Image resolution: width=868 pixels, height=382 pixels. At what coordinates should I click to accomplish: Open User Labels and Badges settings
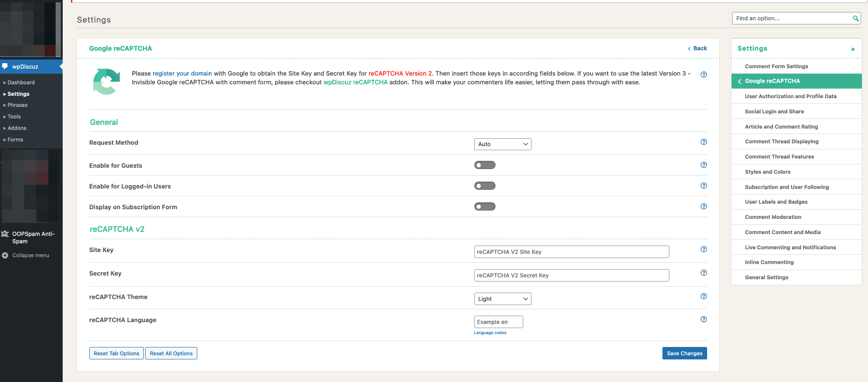[796, 202]
